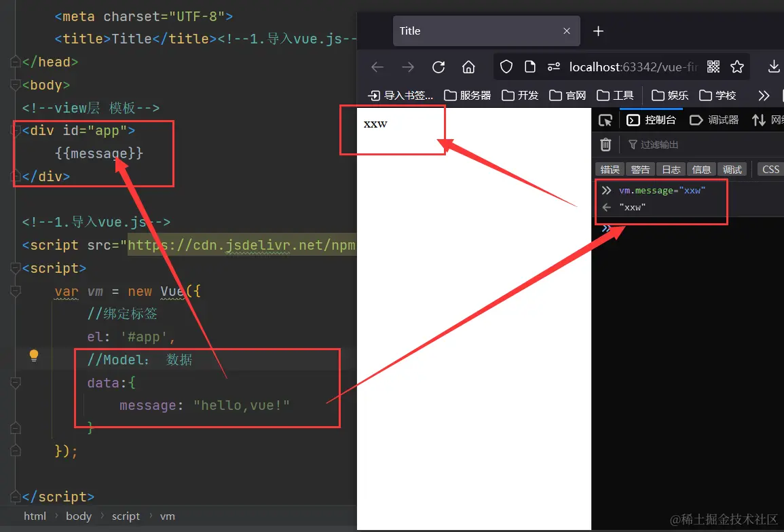This screenshot has width=784, height=532.
Task: Toggle the 调试 debug filter
Action: click(x=732, y=170)
